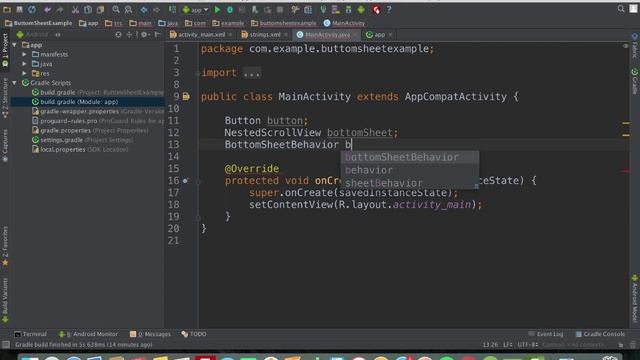Open the Messages tool window

pyautogui.click(x=150, y=334)
